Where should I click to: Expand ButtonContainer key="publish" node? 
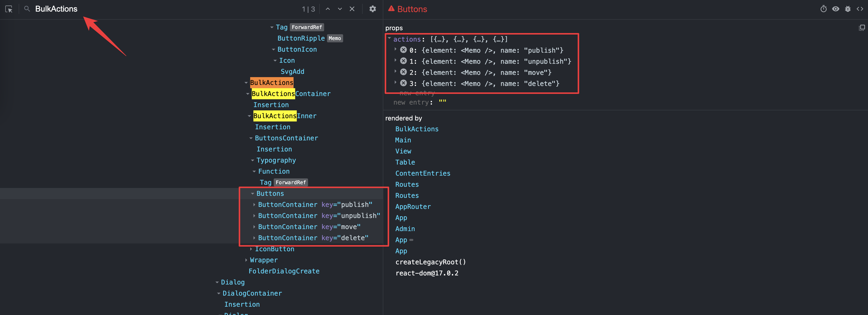pyautogui.click(x=254, y=204)
